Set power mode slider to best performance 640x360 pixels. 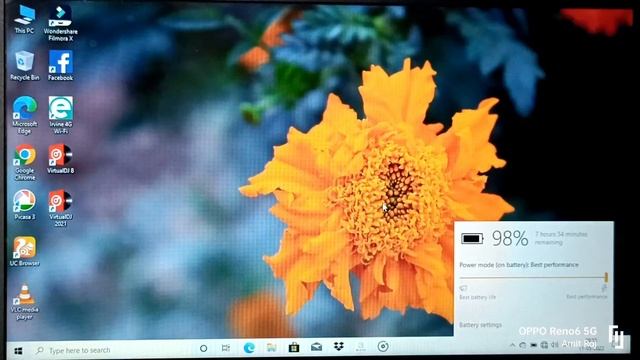[x=606, y=278]
